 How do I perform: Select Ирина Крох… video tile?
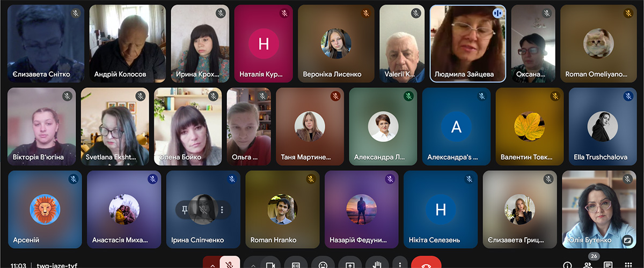pos(200,43)
